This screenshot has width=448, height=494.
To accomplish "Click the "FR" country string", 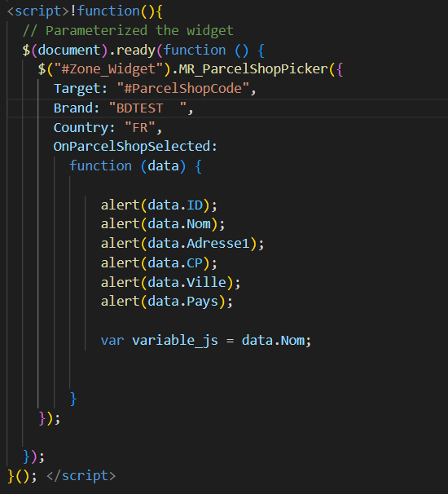I will [x=140, y=128].
